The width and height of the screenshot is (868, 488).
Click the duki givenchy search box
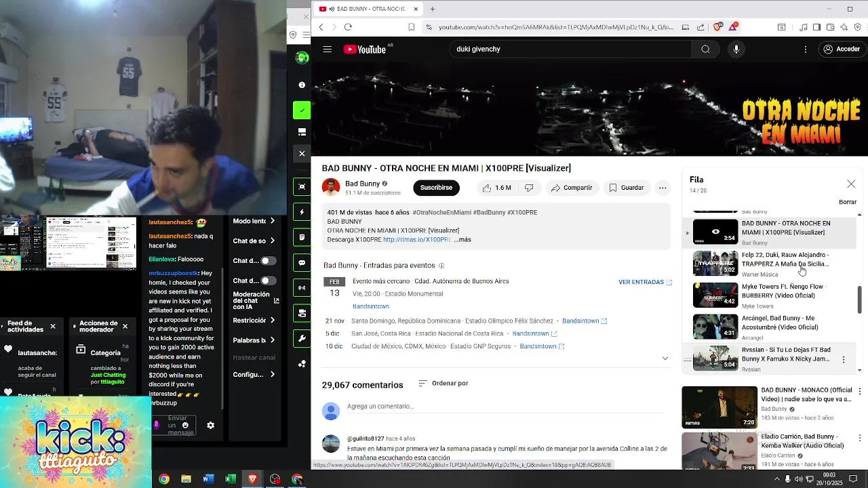pyautogui.click(x=570, y=49)
